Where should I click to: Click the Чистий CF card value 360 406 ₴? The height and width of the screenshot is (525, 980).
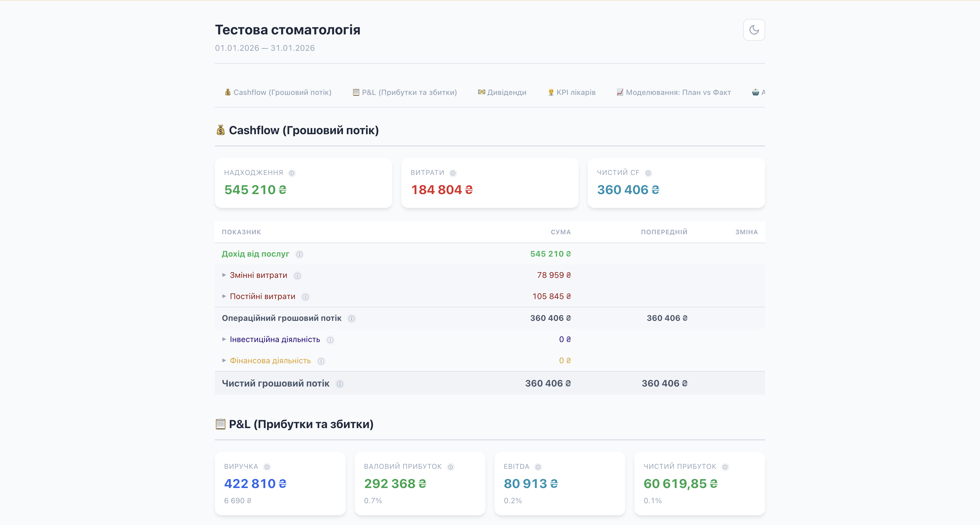[x=628, y=190]
